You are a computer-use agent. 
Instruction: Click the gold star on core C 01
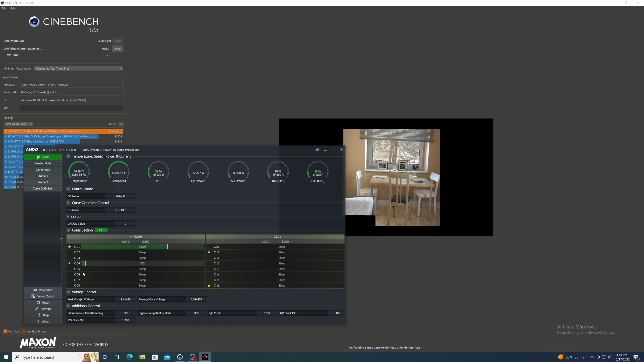(69, 247)
